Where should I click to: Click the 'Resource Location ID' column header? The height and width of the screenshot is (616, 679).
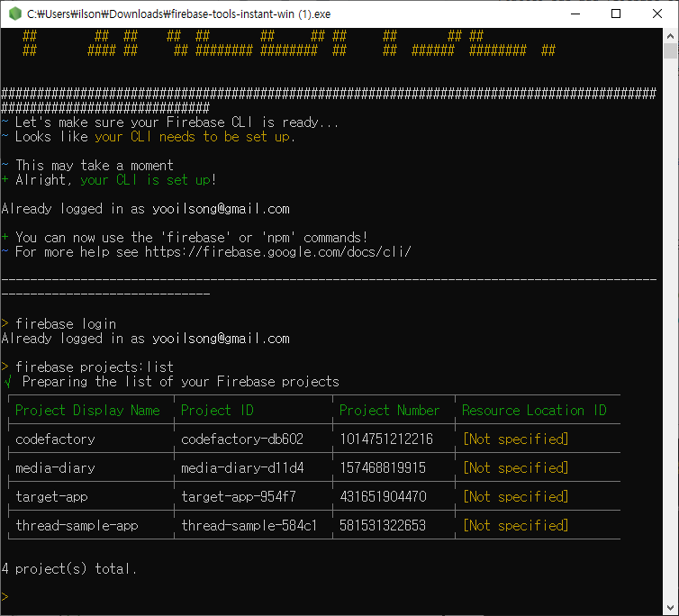pos(534,410)
